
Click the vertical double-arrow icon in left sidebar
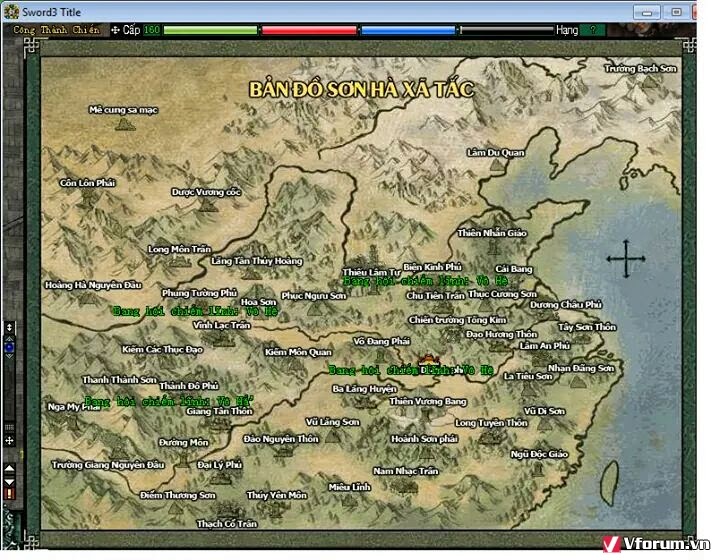tap(9, 327)
